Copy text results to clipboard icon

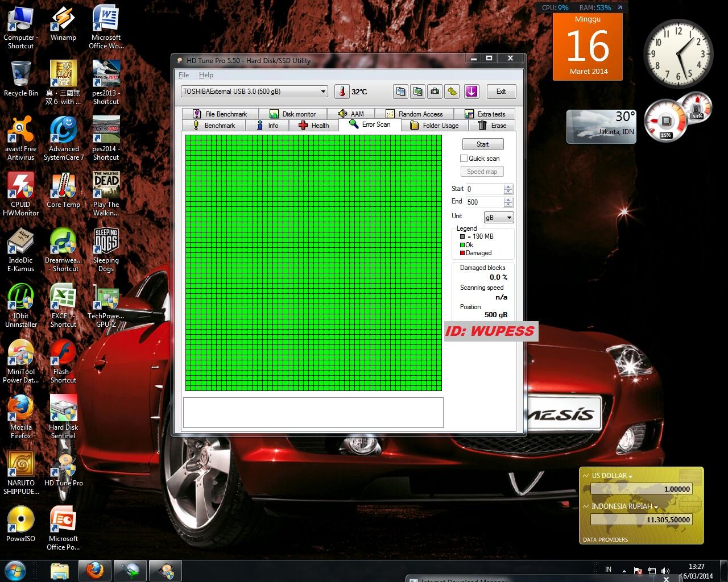[401, 92]
